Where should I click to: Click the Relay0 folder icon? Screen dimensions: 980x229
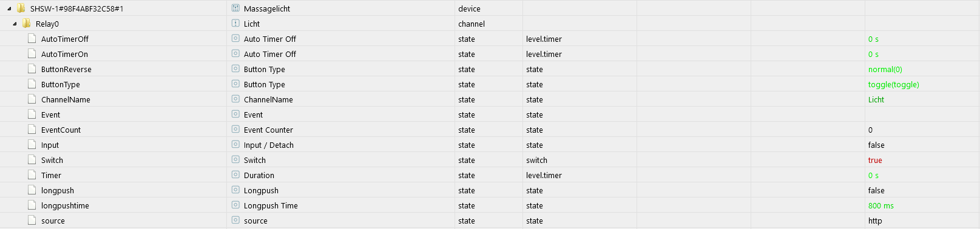pyautogui.click(x=26, y=24)
